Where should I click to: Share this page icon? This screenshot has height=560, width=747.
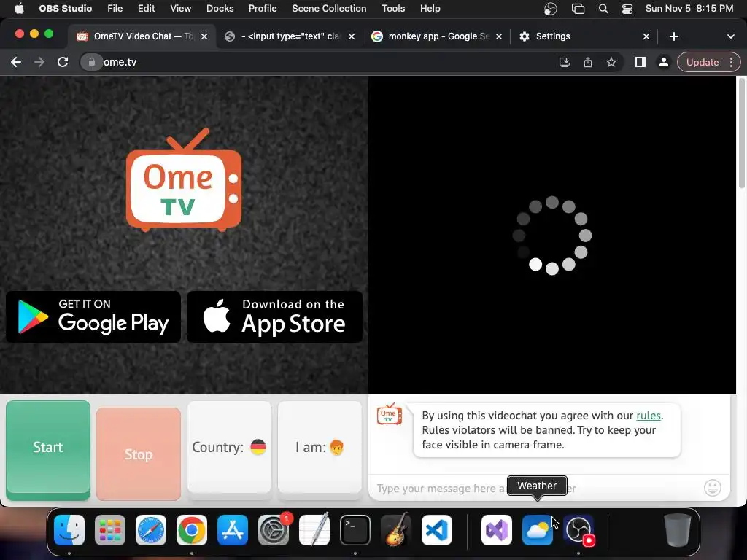588,62
